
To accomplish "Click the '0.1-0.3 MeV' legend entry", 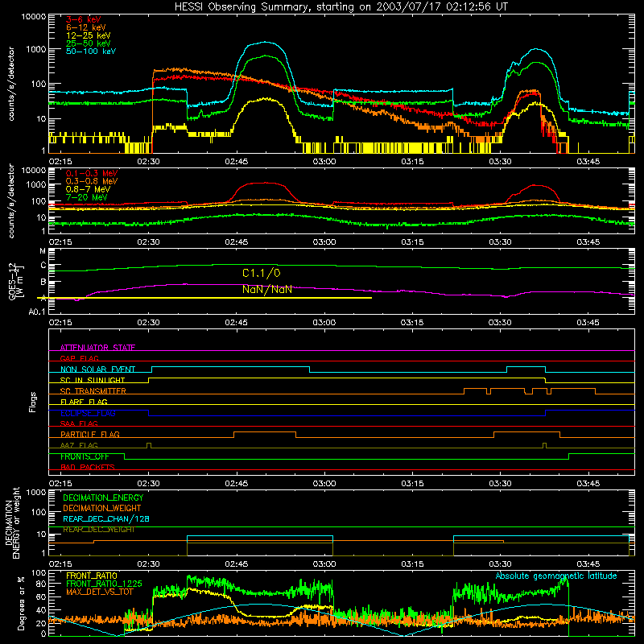I will tap(92, 173).
